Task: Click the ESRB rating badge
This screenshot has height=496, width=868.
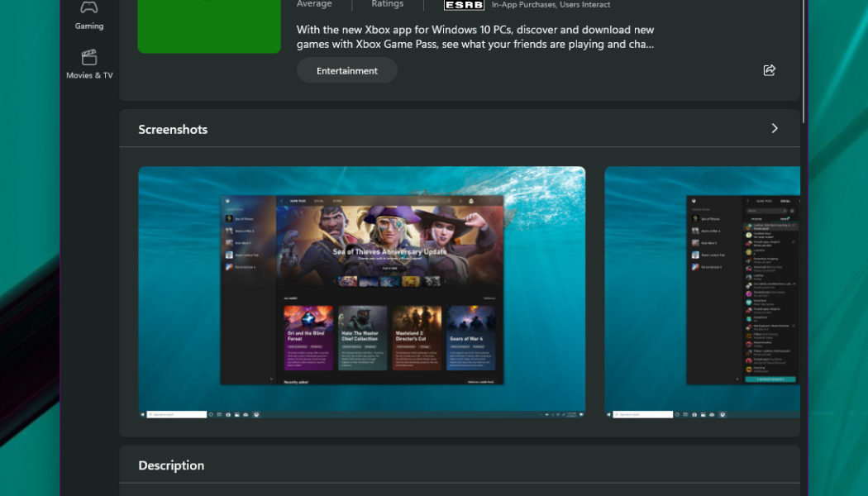Action: pyautogui.click(x=463, y=5)
